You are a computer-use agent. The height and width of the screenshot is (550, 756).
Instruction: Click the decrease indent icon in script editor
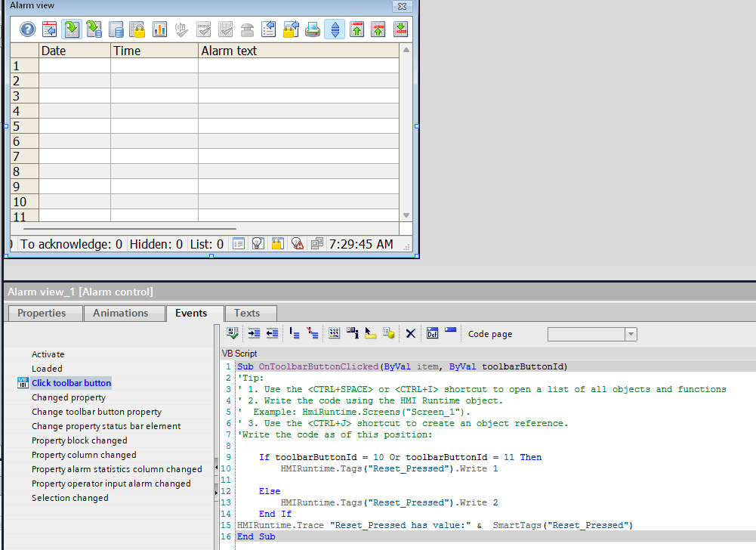273,333
